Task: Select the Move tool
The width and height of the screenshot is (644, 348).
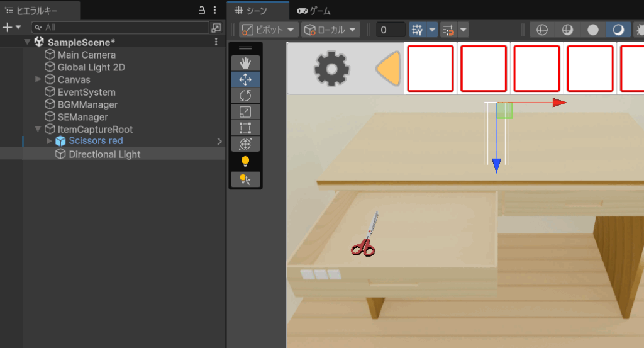Action: [245, 79]
